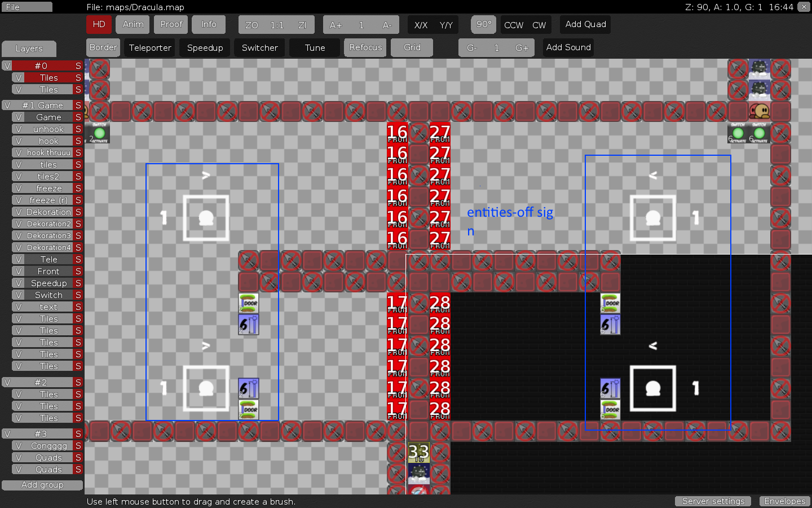Viewport: 812px width, 508px height.
Task: Rotate brush counter-clockwise with CCW
Action: pos(513,25)
